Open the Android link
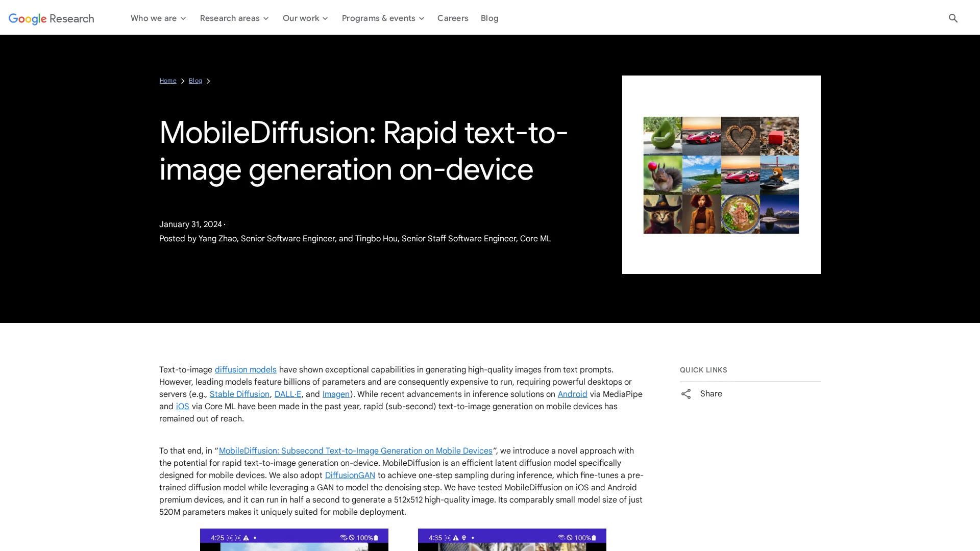Screen dimensions: 980x551 (x=572, y=394)
